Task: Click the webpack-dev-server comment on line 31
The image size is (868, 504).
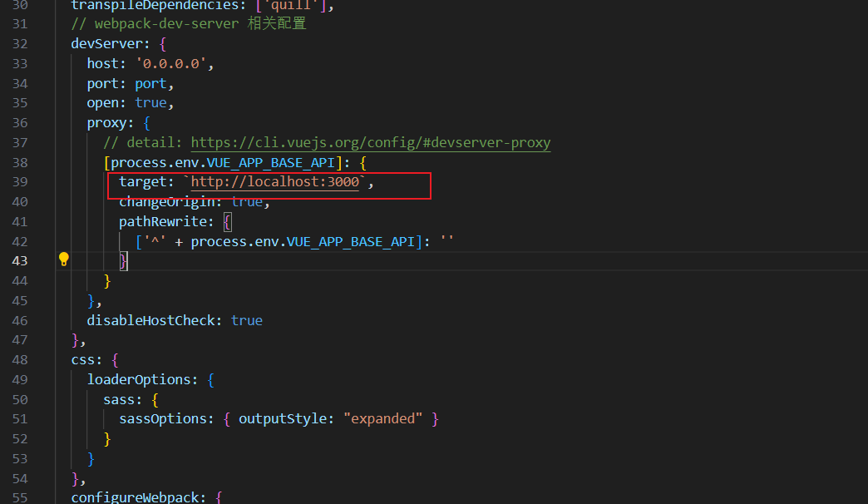Action: point(188,24)
